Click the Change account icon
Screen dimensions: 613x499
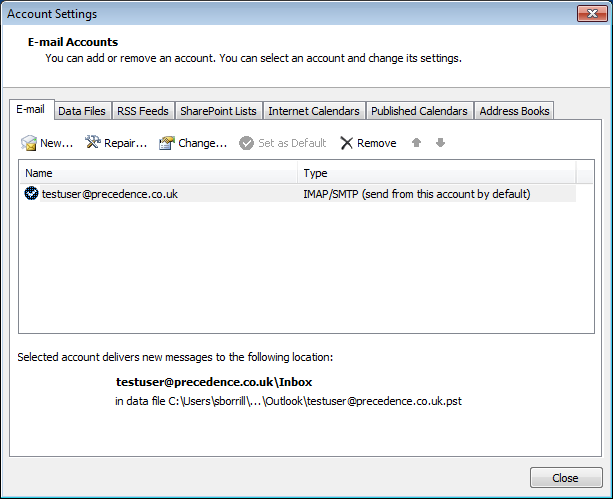167,143
